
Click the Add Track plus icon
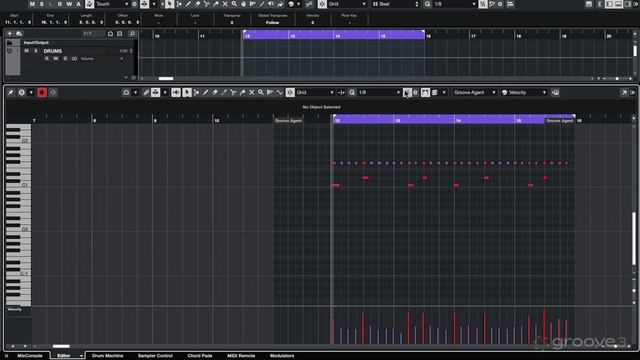(x=10, y=33)
